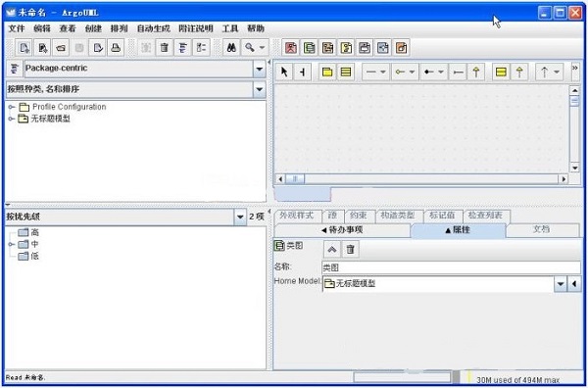
Task: Select the Association line tool
Action: pos(370,72)
